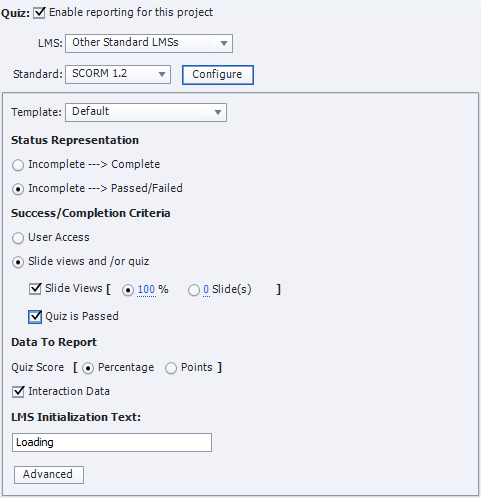Viewport: 481px width, 498px height.
Task: Expand the Template Default dropdown
Action: point(146,112)
